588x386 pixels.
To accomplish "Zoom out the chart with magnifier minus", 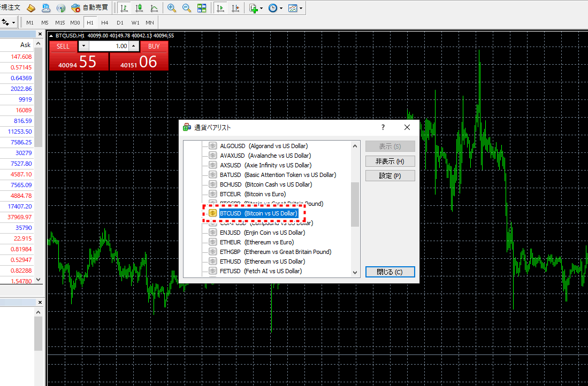I will pyautogui.click(x=186, y=8).
